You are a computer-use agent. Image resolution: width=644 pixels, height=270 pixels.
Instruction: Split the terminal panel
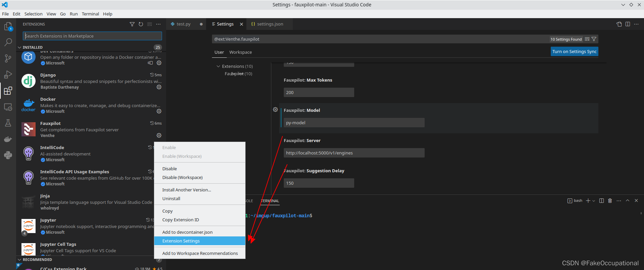point(601,201)
